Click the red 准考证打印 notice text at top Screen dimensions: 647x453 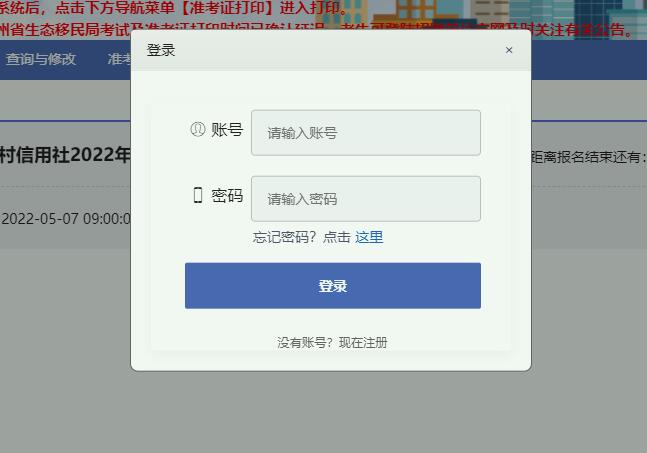pos(230,7)
